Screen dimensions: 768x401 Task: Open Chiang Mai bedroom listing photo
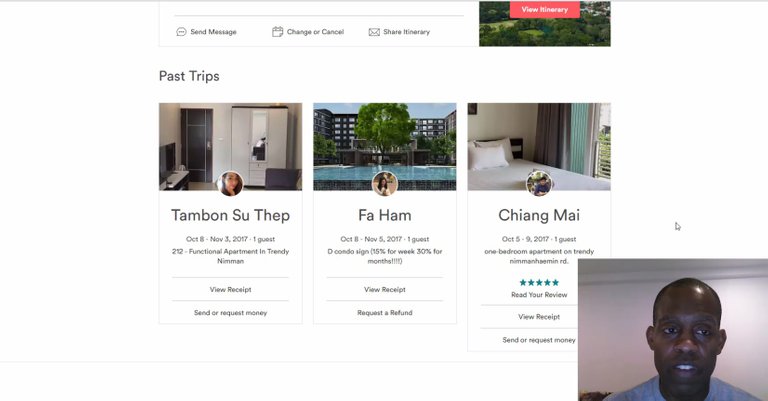539,146
